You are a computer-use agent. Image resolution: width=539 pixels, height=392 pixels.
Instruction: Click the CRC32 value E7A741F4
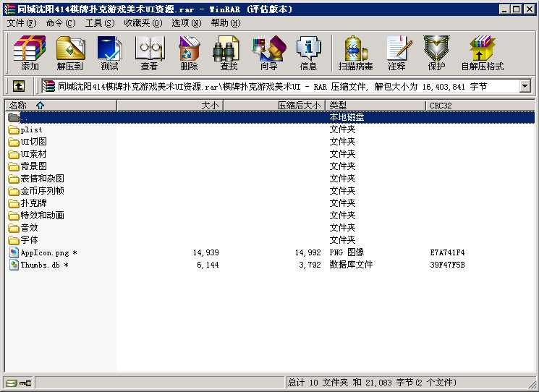click(x=447, y=253)
